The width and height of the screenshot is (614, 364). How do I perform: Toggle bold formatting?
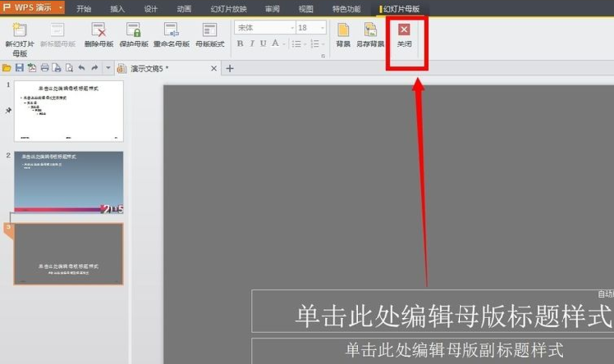click(240, 44)
